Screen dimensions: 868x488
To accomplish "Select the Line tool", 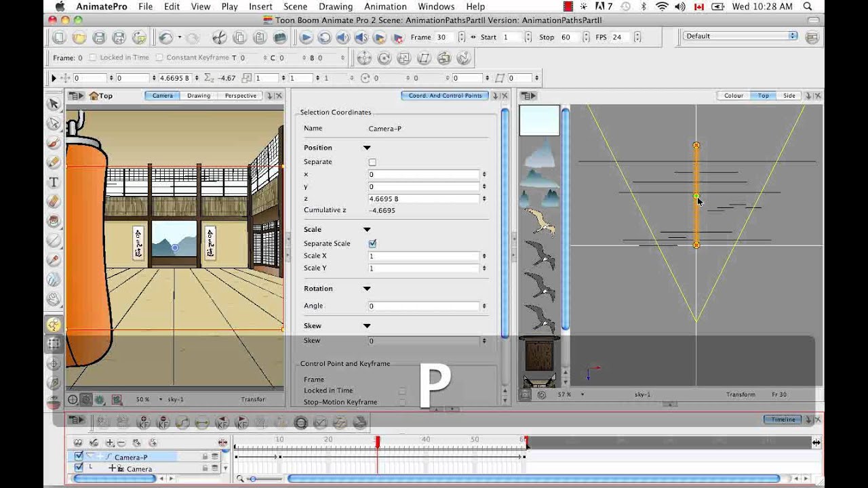I will tap(54, 241).
